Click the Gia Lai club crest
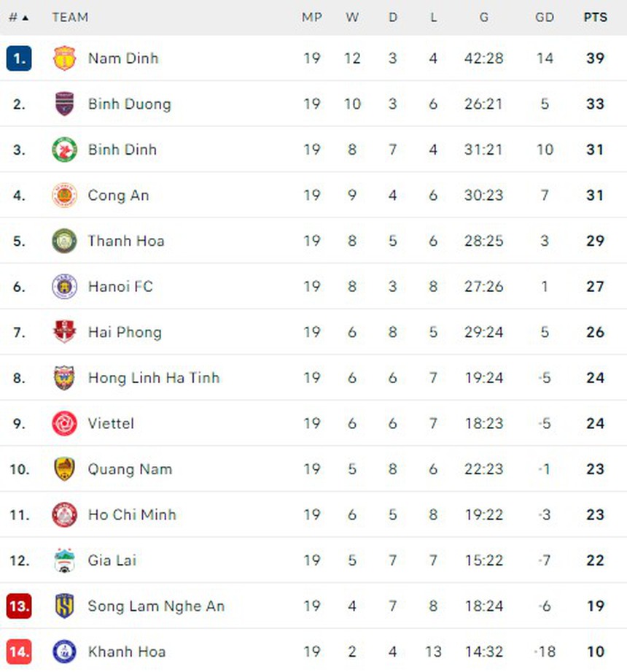627x672 pixels. pos(63,560)
